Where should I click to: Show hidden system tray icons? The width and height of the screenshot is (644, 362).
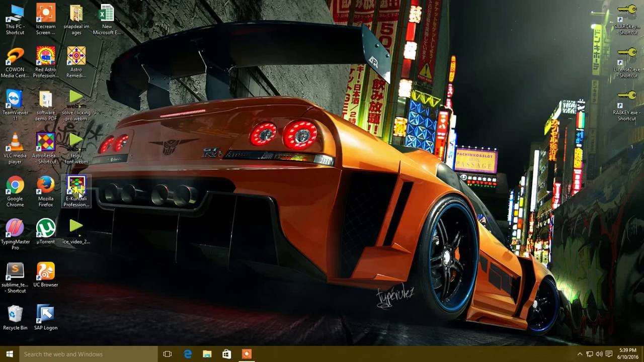(580, 354)
